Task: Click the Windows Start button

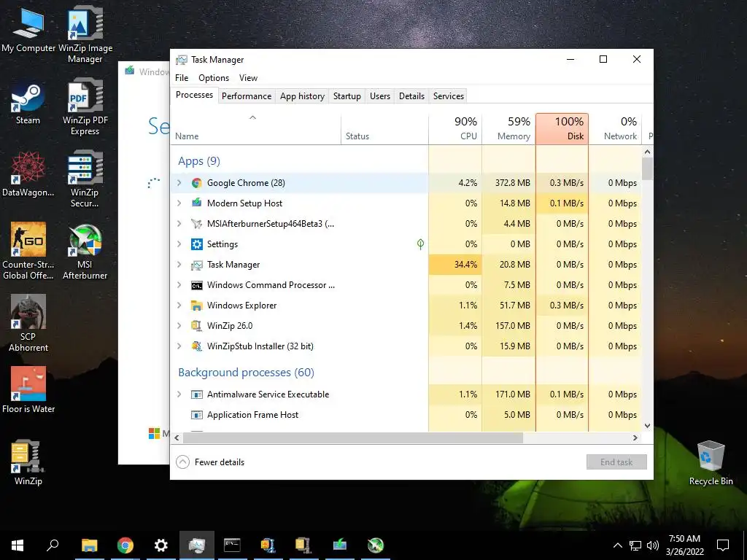Action: point(18,545)
